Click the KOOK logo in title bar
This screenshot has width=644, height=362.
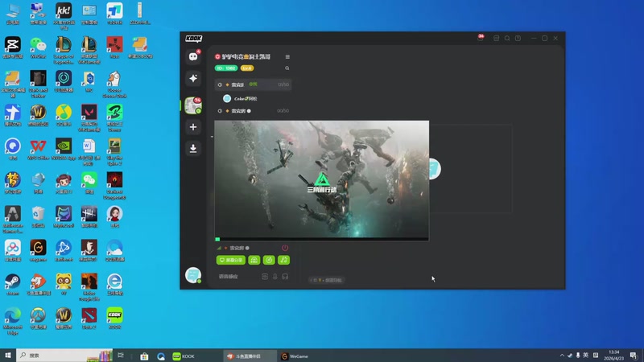(x=193, y=39)
